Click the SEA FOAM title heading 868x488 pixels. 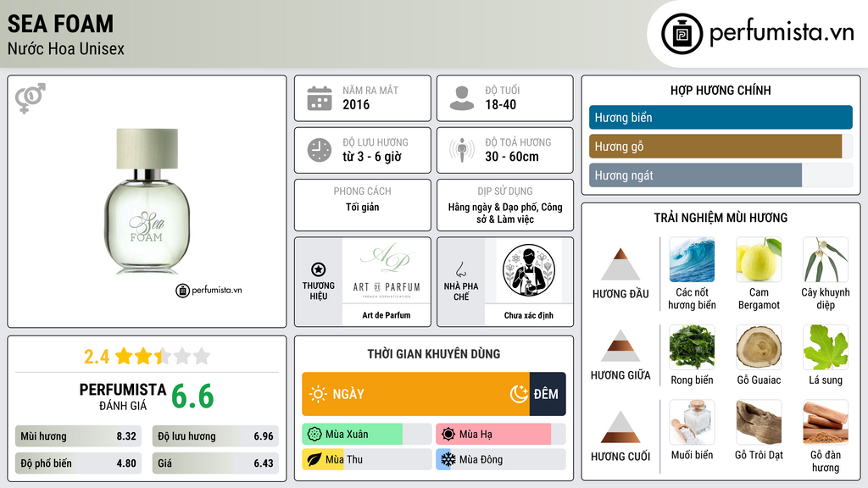coord(61,24)
